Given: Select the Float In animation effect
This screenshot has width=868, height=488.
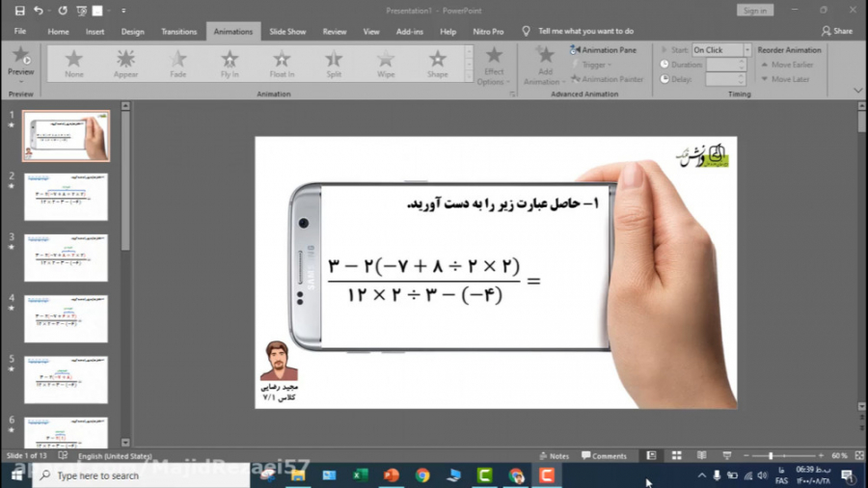Looking at the screenshot, I should pos(282,63).
